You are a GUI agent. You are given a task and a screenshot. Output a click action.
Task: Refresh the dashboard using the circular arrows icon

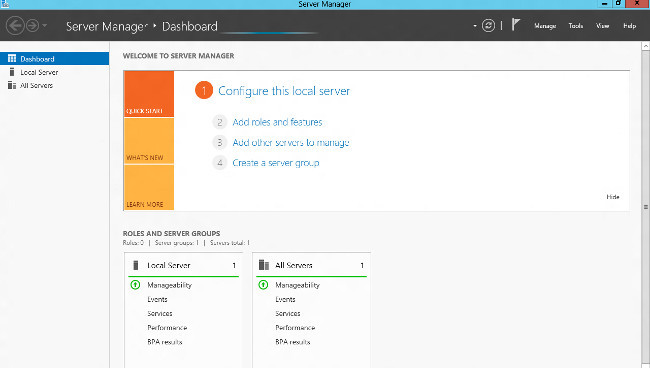click(x=488, y=26)
